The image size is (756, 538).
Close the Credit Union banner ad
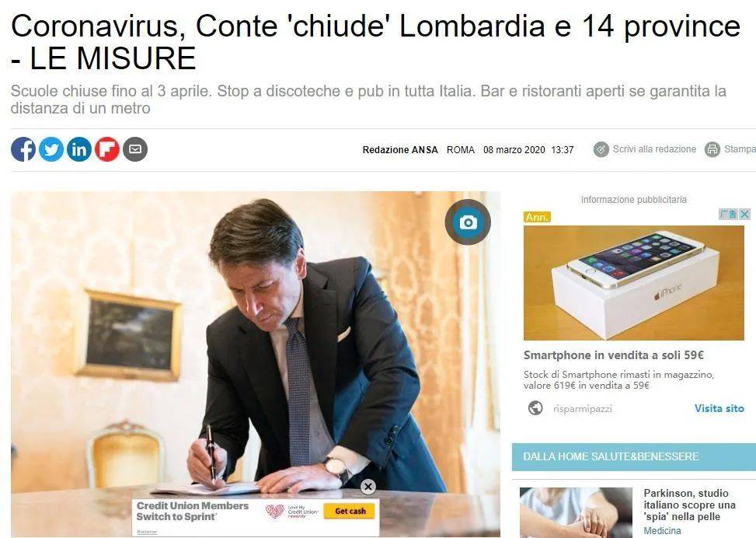coord(368,487)
